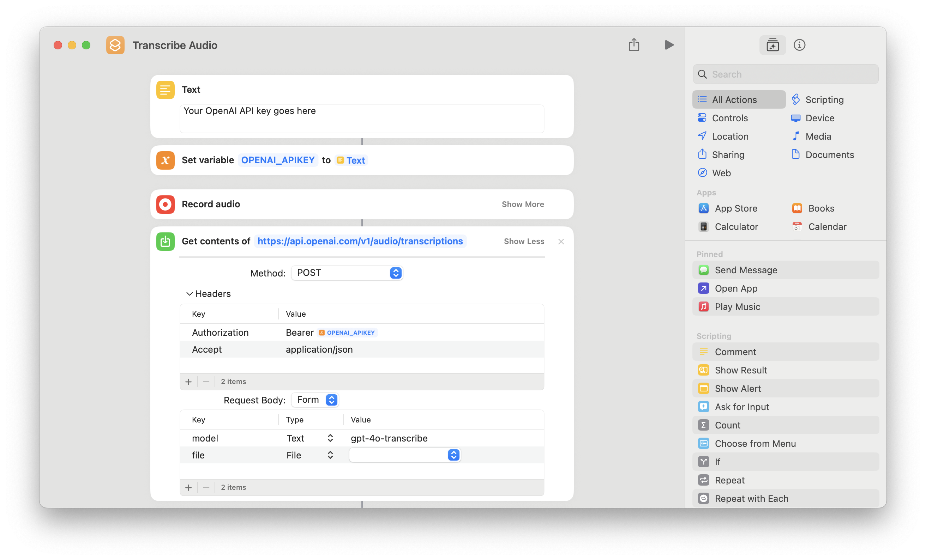Screen dimensions: 926x560
Task: Open the file value selector dropdown
Action: (453, 455)
